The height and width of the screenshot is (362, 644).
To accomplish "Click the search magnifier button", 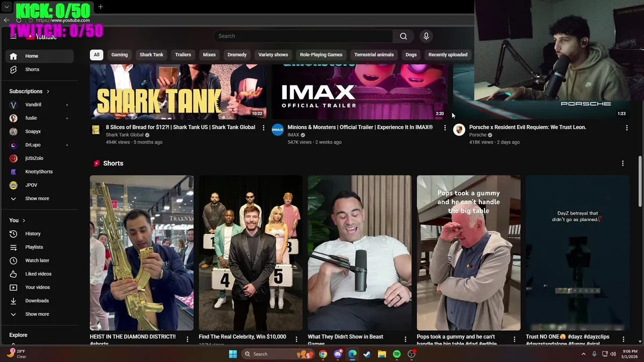I will (404, 36).
